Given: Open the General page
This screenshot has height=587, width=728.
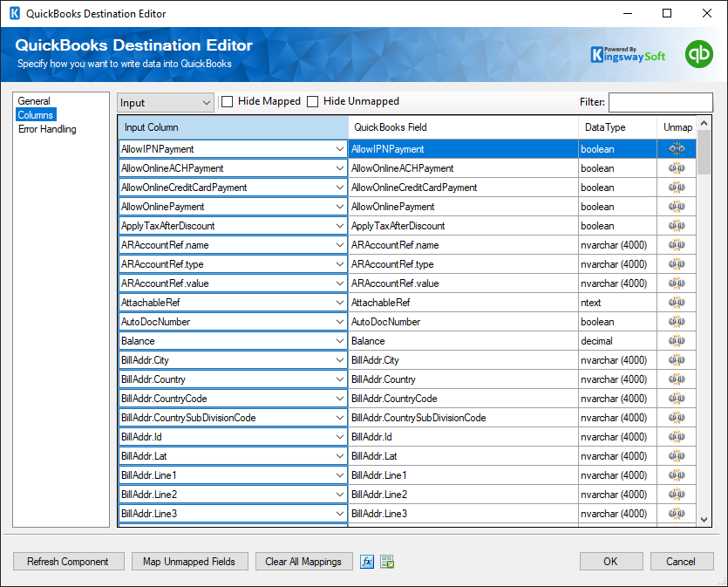Looking at the screenshot, I should coord(34,101).
